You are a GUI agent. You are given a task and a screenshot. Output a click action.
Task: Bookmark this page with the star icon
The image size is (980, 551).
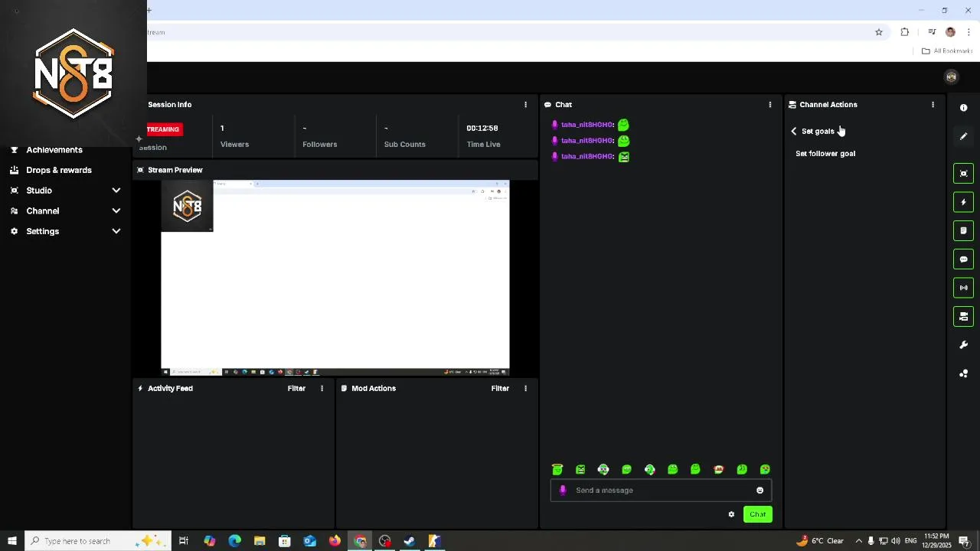pyautogui.click(x=879, y=32)
